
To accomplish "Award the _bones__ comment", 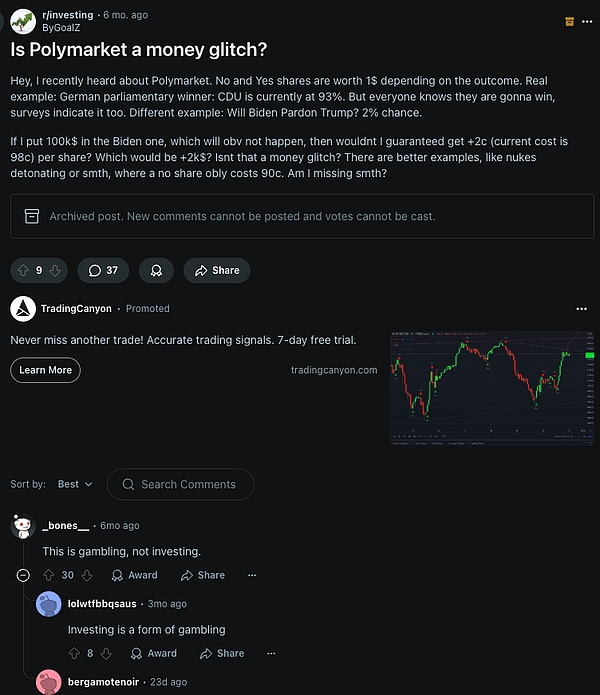I will 135,575.
